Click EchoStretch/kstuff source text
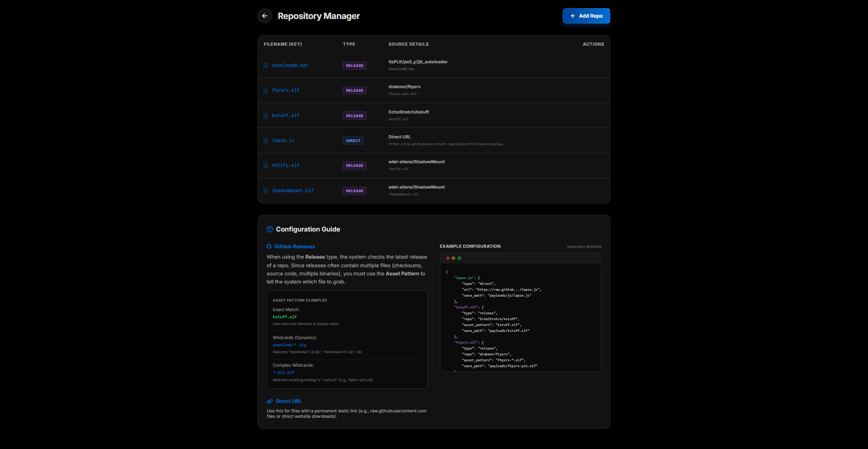The image size is (868, 449). 409,112
